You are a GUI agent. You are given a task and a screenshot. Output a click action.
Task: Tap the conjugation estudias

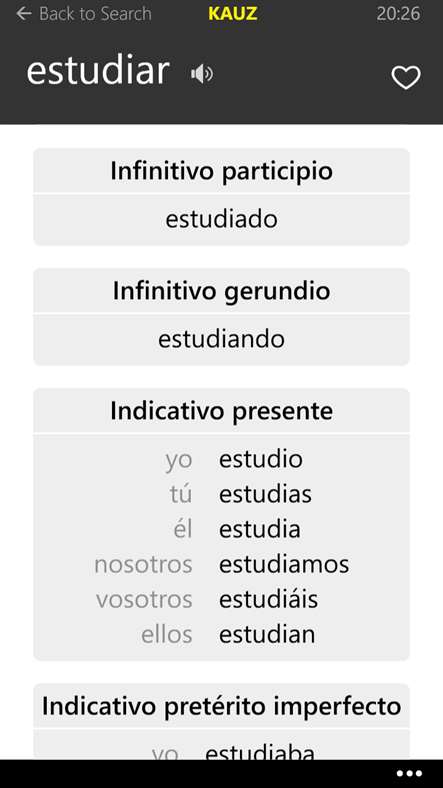(265, 494)
